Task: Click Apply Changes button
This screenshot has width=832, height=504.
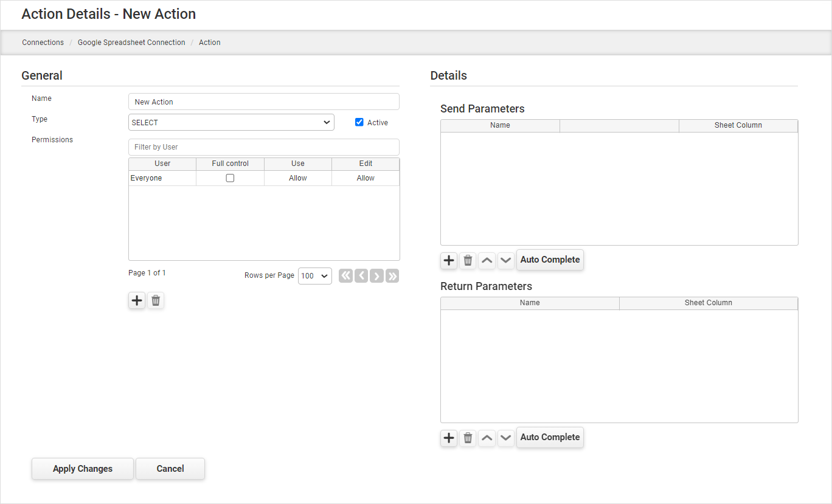Action: point(83,469)
